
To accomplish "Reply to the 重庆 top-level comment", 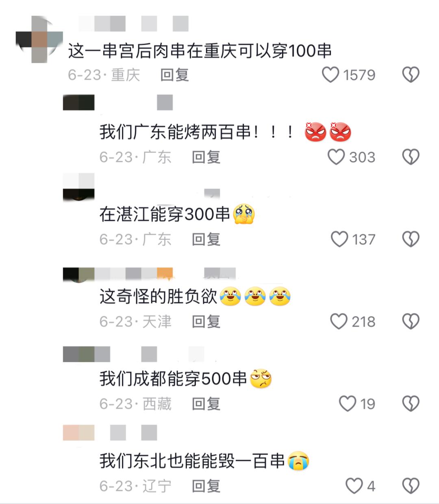I will pos(174,75).
